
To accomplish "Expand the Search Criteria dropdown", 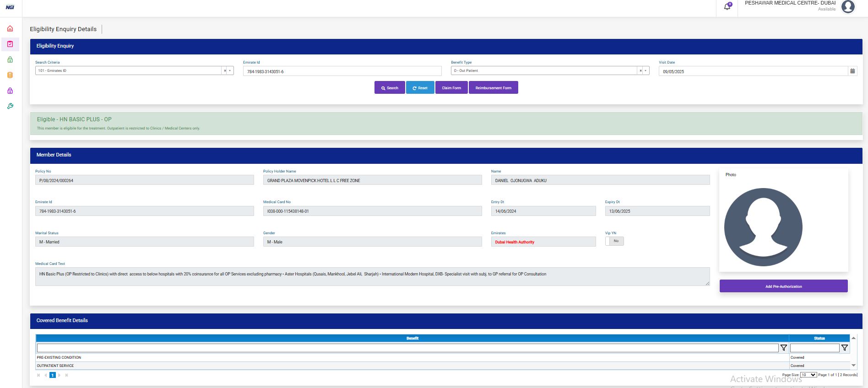I will (x=230, y=71).
